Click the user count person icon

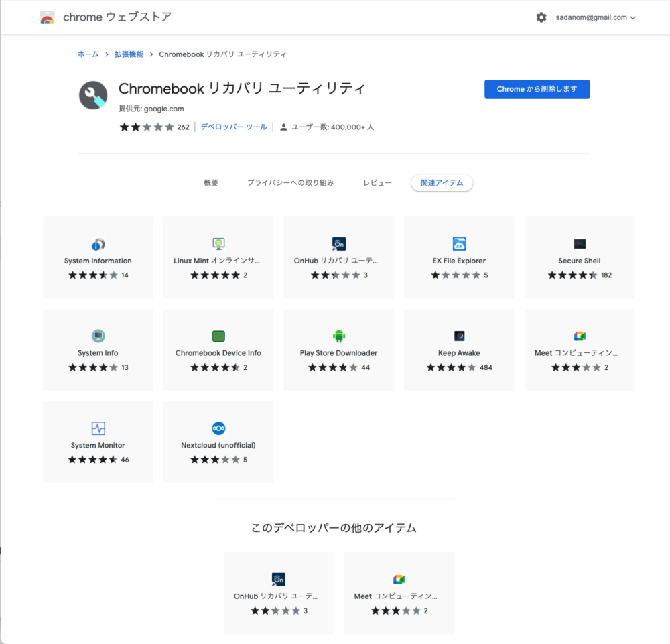coord(283,127)
